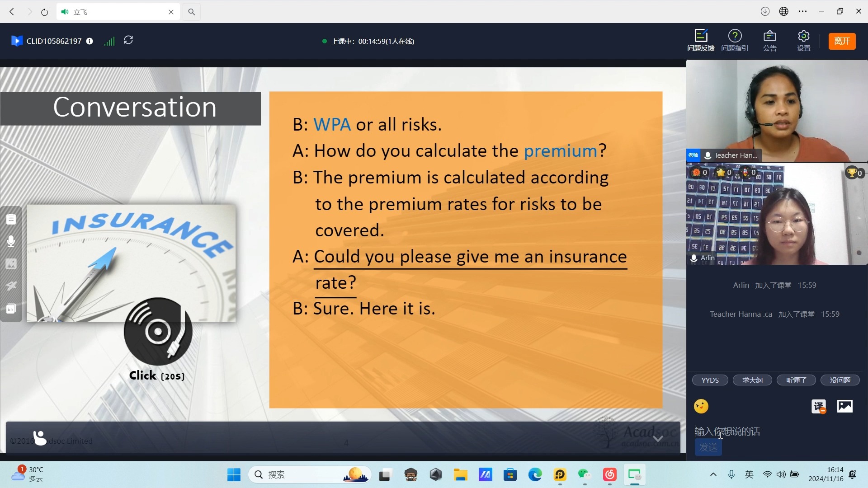Click the 听懂了 understood button

click(x=797, y=380)
